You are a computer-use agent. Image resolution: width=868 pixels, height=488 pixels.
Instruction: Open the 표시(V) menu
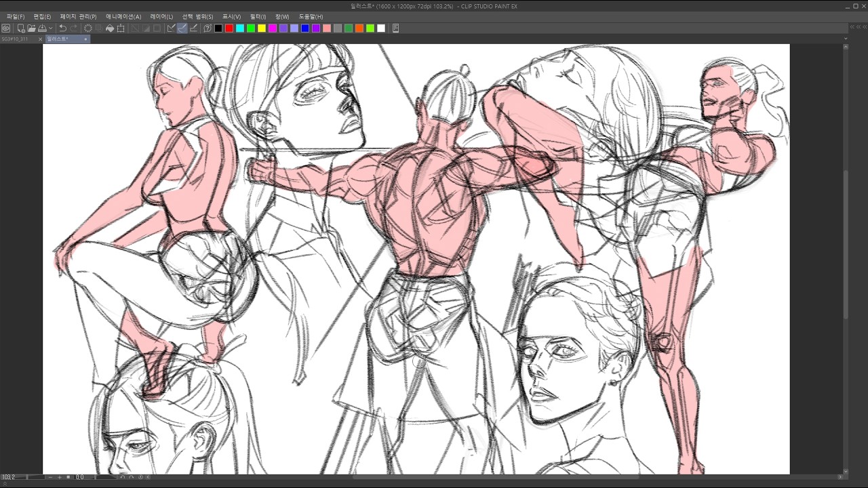[231, 16]
